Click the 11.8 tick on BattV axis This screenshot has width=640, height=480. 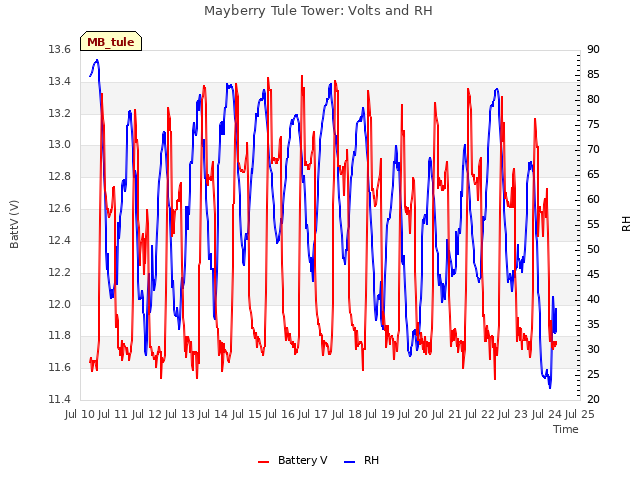point(60,336)
